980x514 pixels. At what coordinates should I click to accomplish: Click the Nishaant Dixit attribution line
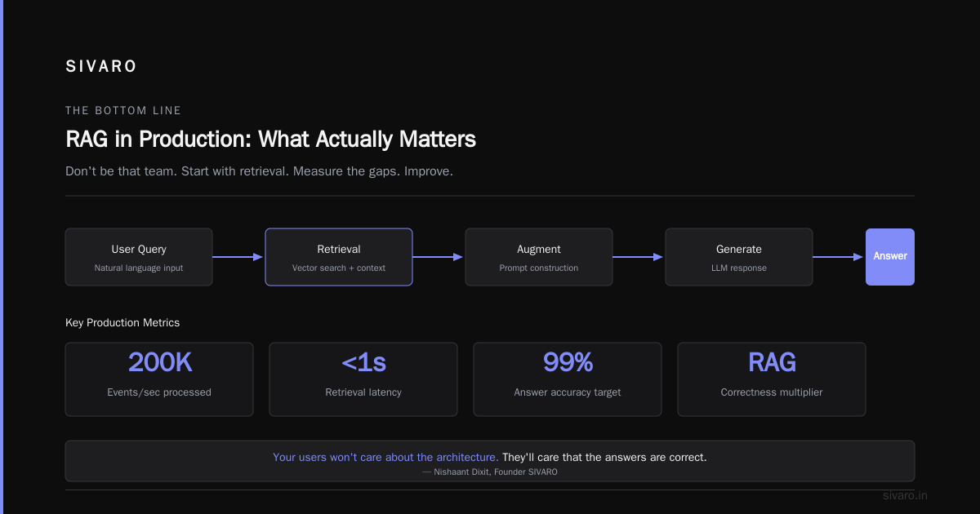coord(490,472)
